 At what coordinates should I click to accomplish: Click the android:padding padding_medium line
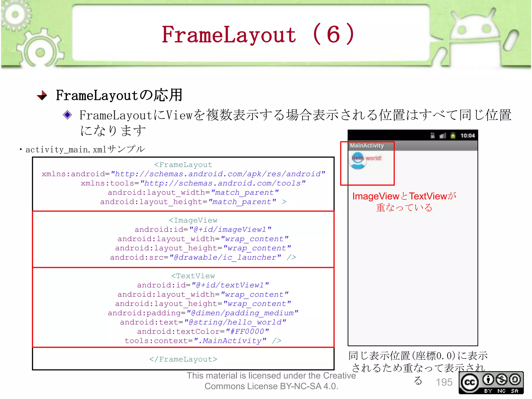203,313
